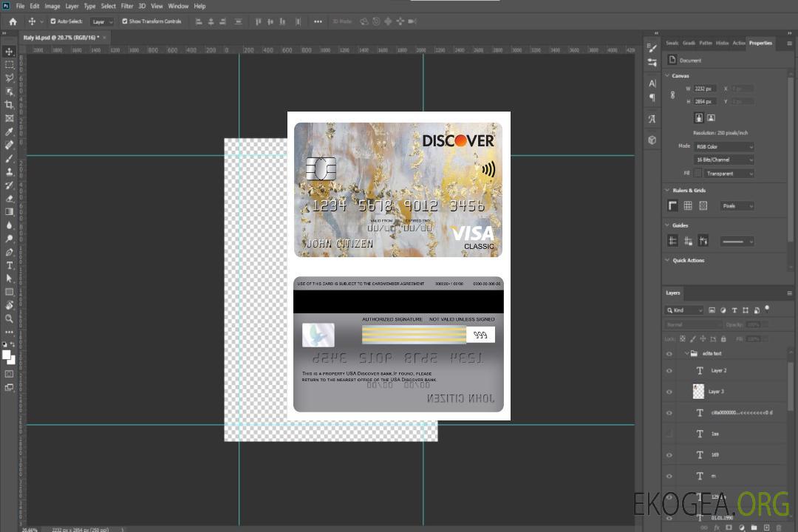
Task: Collapse the 'edite text' layer group
Action: (x=686, y=353)
